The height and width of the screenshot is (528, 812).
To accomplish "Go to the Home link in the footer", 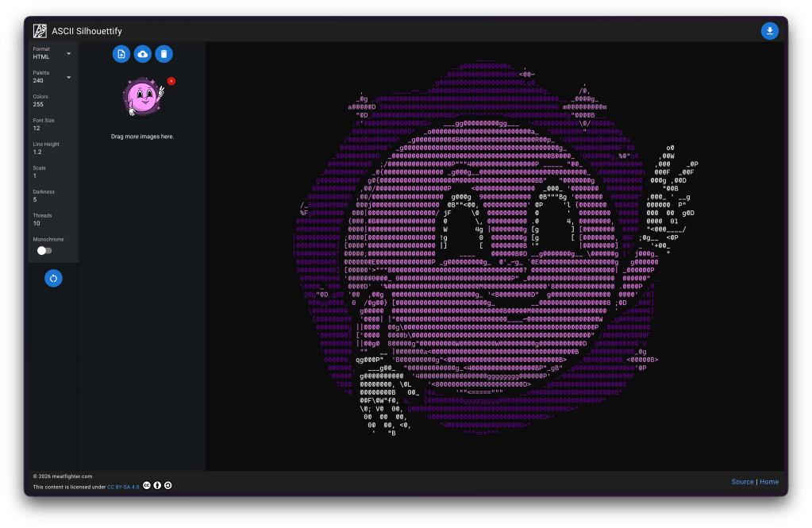I will (x=769, y=482).
